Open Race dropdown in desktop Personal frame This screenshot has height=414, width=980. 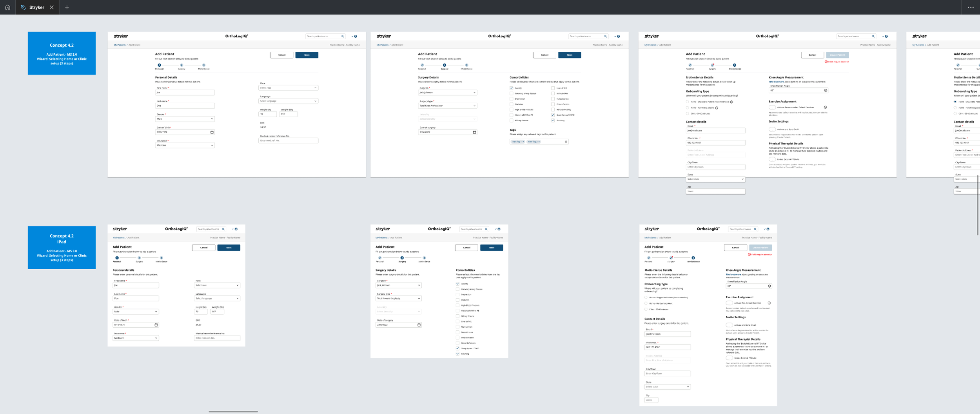tap(288, 88)
